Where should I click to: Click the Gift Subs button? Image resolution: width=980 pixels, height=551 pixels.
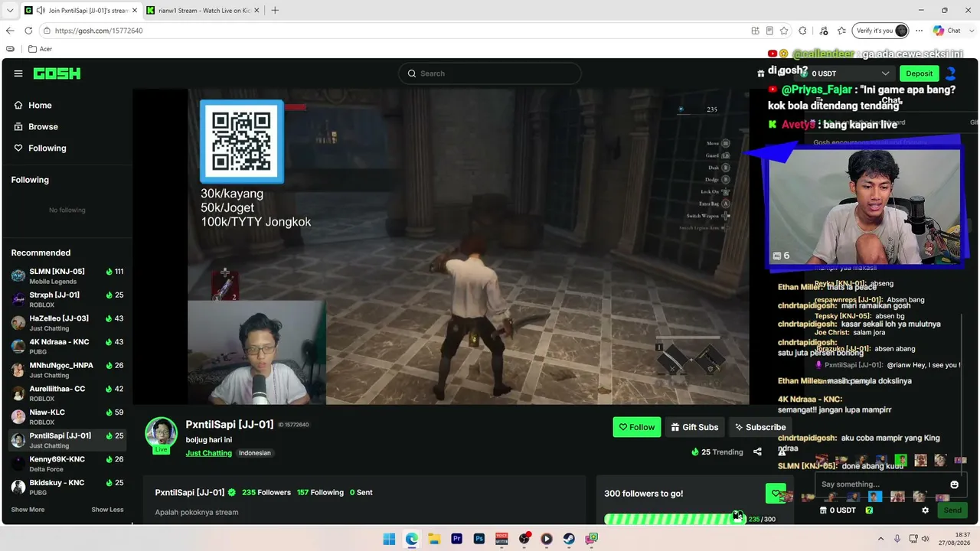695,427
